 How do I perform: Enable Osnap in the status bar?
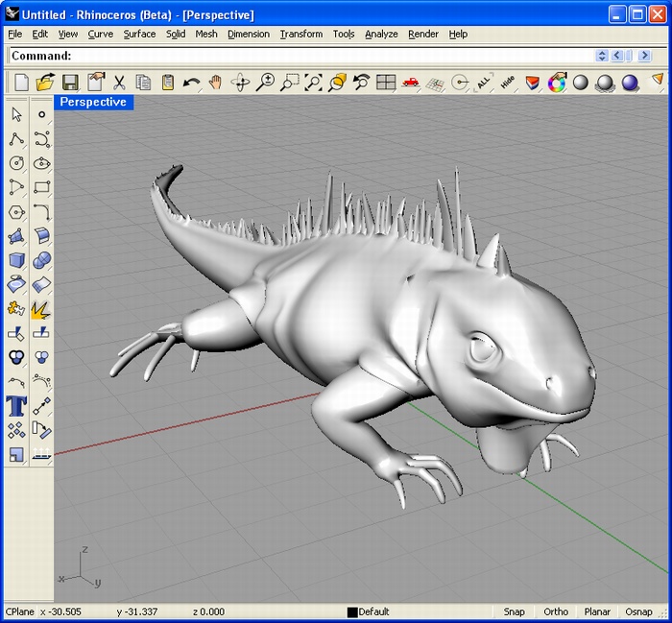pyautogui.click(x=638, y=611)
